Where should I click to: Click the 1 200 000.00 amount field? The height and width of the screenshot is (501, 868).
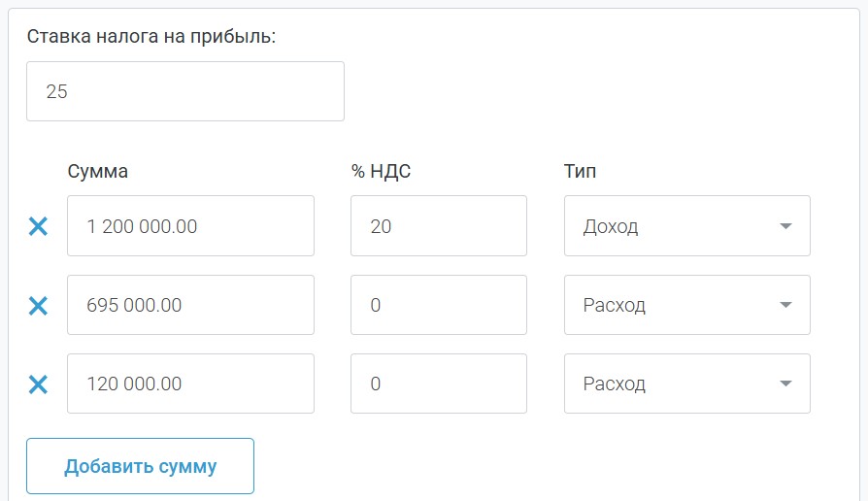[x=190, y=226]
